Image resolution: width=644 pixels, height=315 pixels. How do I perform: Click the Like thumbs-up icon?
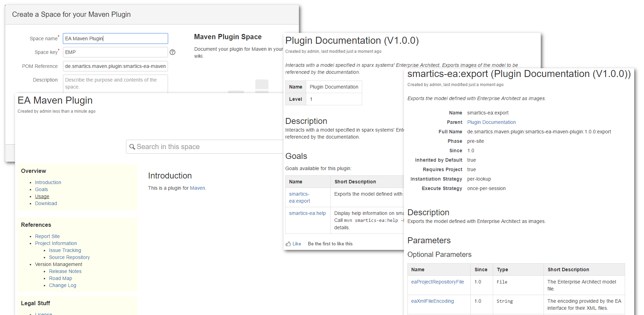point(288,244)
